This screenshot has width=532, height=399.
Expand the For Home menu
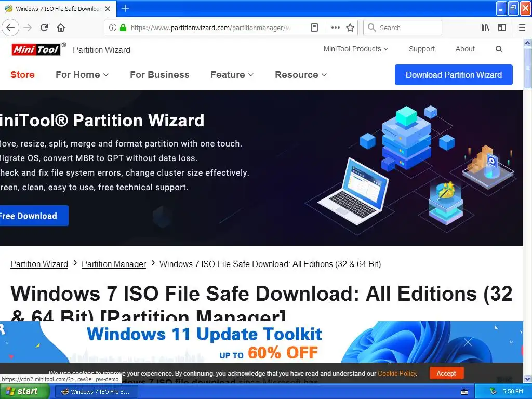82,75
